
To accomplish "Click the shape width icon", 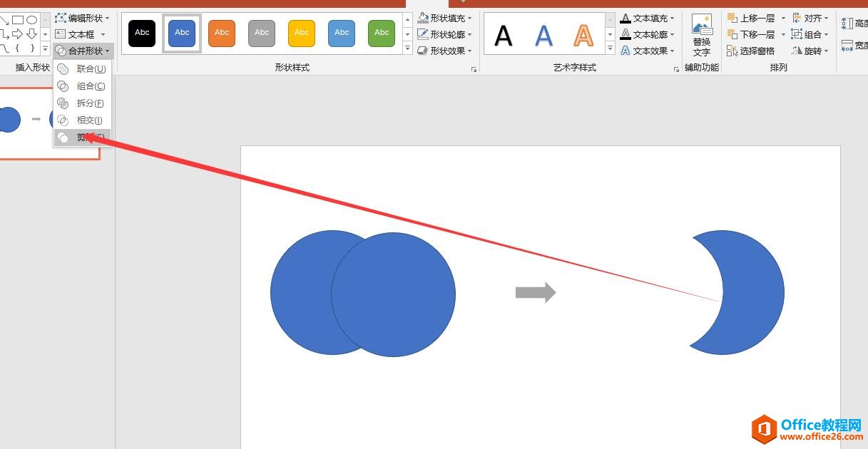I will point(847,46).
